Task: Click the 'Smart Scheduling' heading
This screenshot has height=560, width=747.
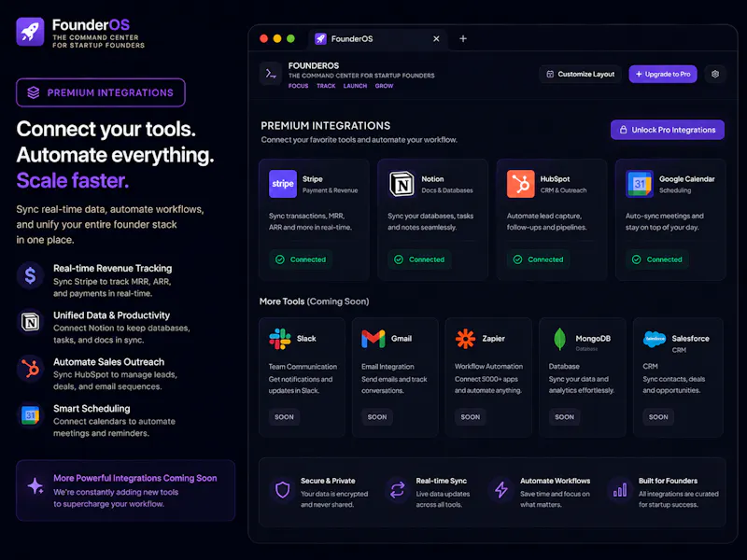Action: point(92,408)
